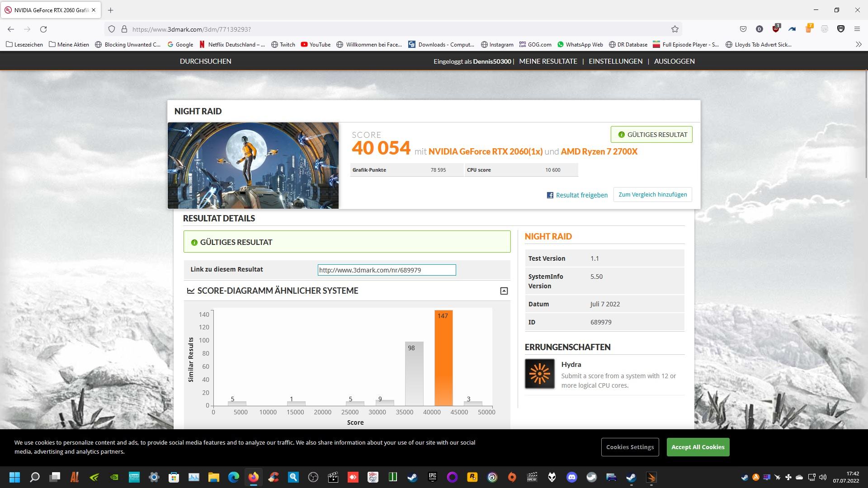Open GOG.com bookmark
This screenshot has width=868, height=488.
535,44
